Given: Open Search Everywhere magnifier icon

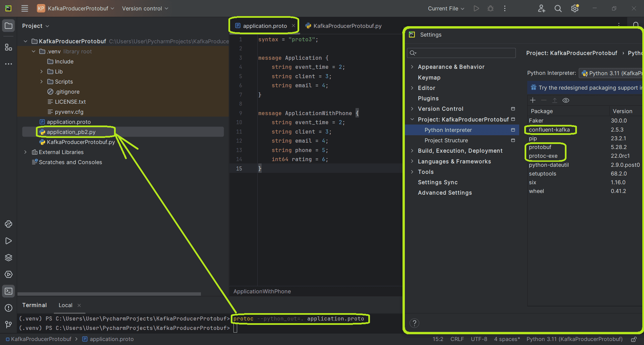Looking at the screenshot, I should coord(558,8).
